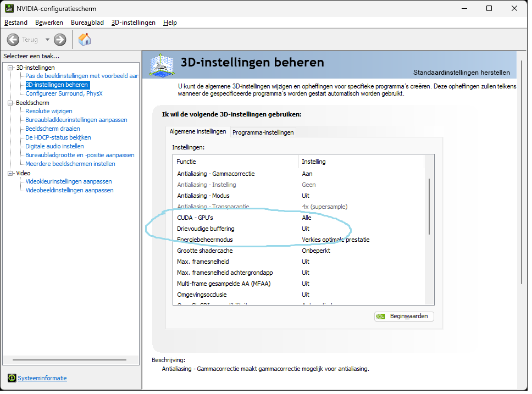Click the main panel vertical scrollbar
The height and width of the screenshot is (394, 532).
coord(522,173)
